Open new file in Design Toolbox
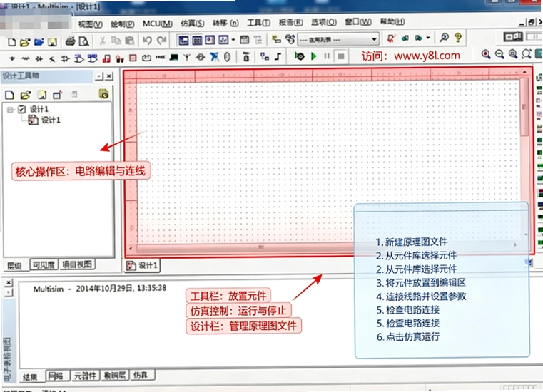This screenshot has width=543, height=392. [x=10, y=95]
